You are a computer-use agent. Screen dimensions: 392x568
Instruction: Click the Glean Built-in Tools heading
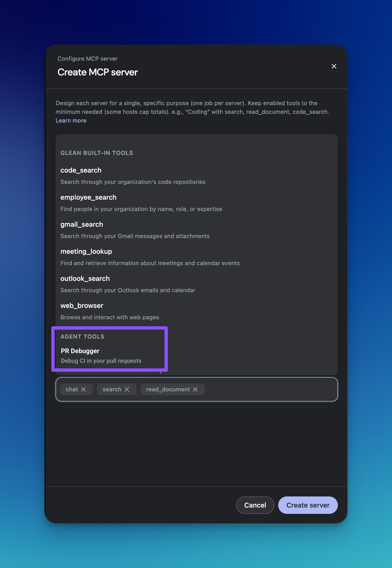tap(96, 153)
